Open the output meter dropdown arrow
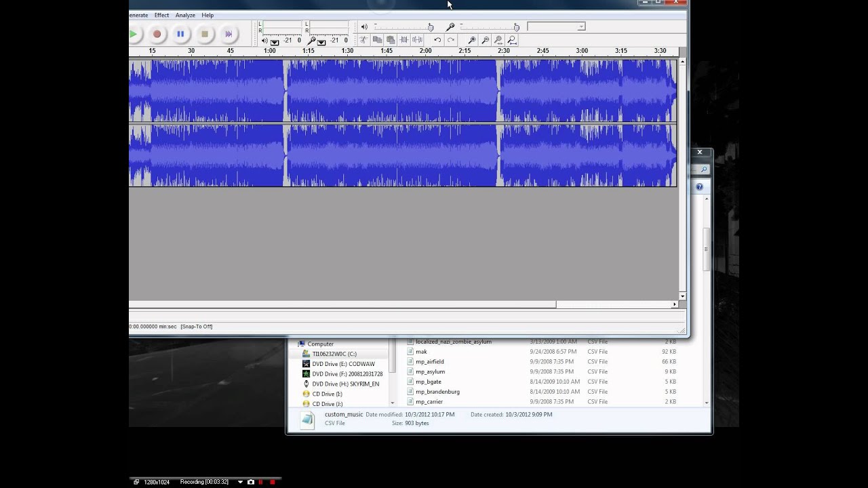 (275, 42)
